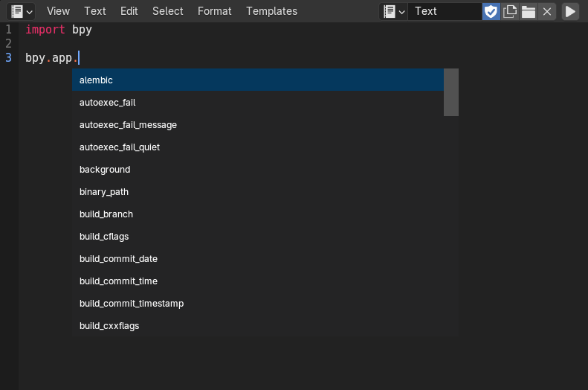Edit the Text name field
The width and height of the screenshot is (588, 390).
pos(445,11)
